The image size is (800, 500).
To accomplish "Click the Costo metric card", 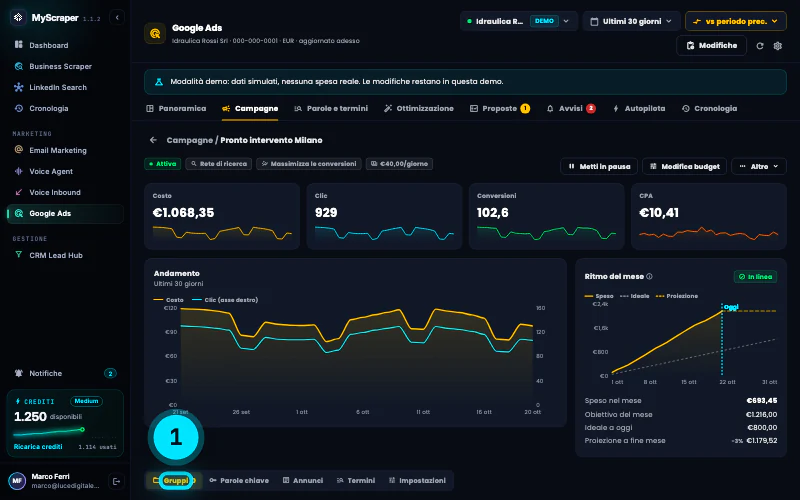I will pos(222,216).
